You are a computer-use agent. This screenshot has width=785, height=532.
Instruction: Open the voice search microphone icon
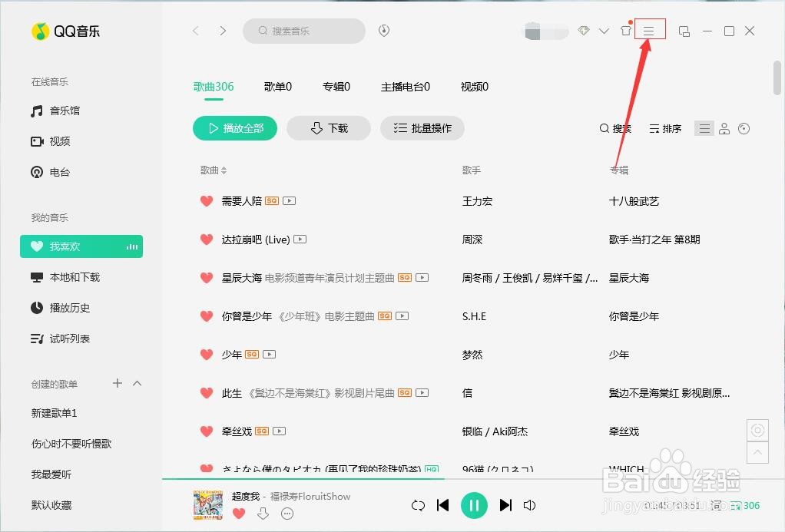click(x=383, y=31)
